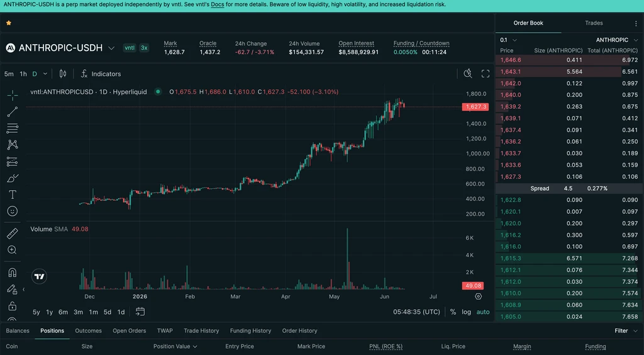This screenshot has height=355, width=644.
Task: Switch to the Trades tab
Action: [594, 23]
